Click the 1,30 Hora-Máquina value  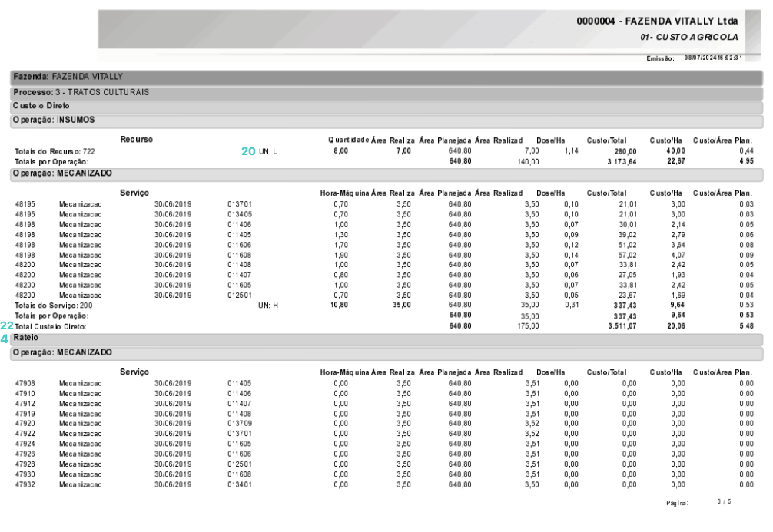pos(340,235)
